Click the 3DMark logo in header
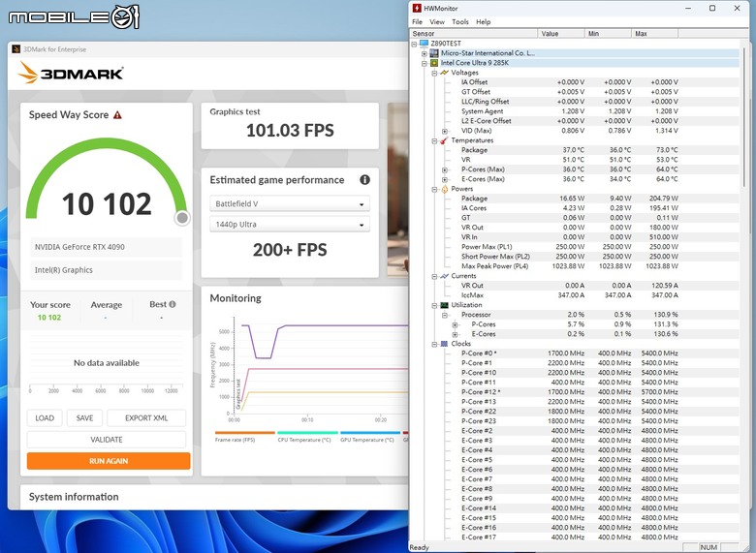This screenshot has height=553, width=756. [x=71, y=74]
